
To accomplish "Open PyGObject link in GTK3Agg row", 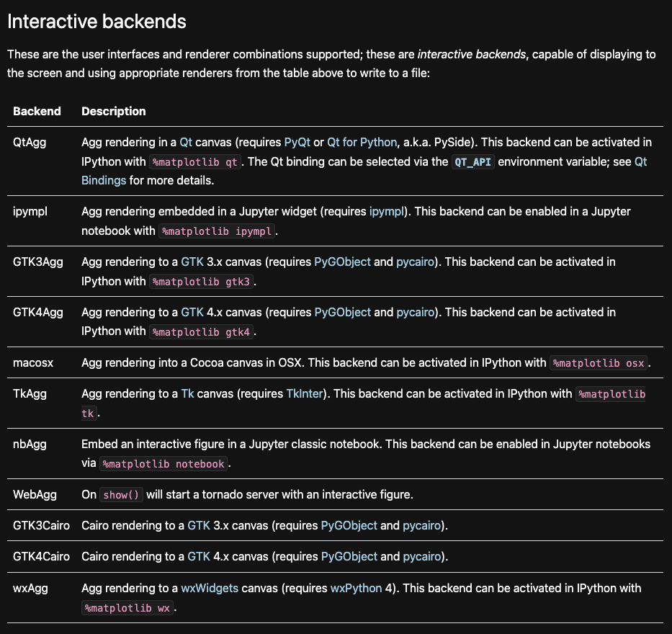I will 342,262.
